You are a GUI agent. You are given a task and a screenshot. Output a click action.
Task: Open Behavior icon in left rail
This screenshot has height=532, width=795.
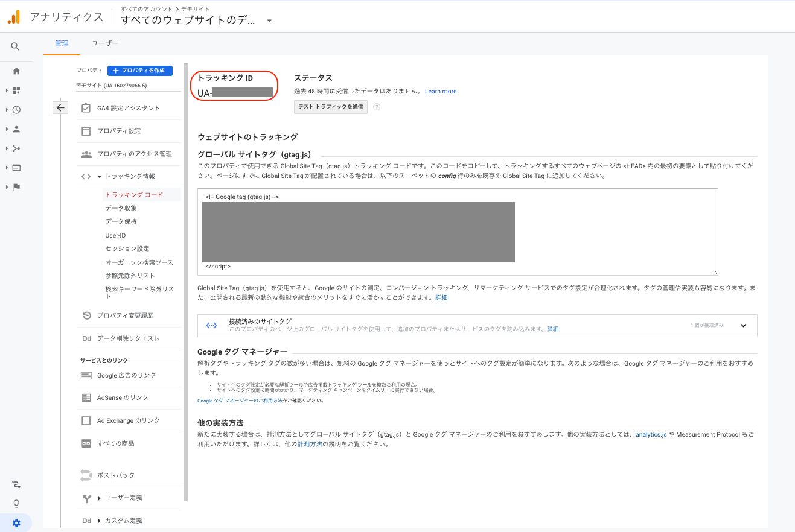click(x=16, y=168)
